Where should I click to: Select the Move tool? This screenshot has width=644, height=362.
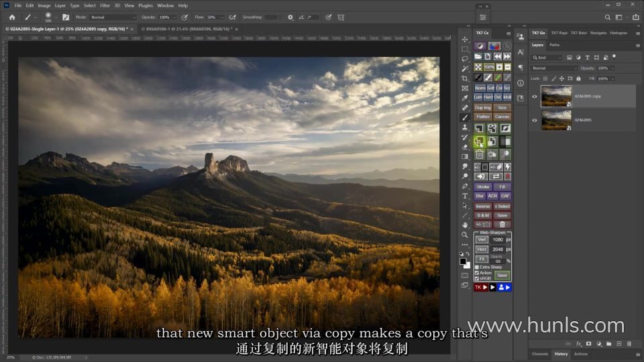464,40
